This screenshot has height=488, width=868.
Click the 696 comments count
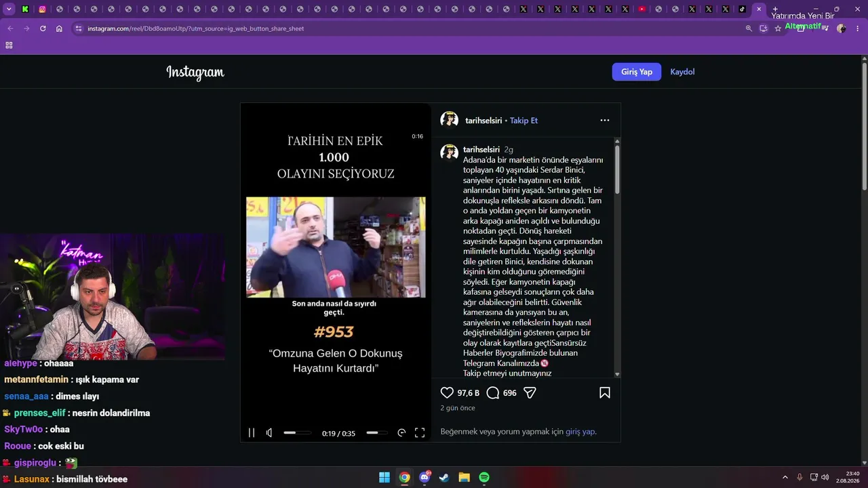510,393
